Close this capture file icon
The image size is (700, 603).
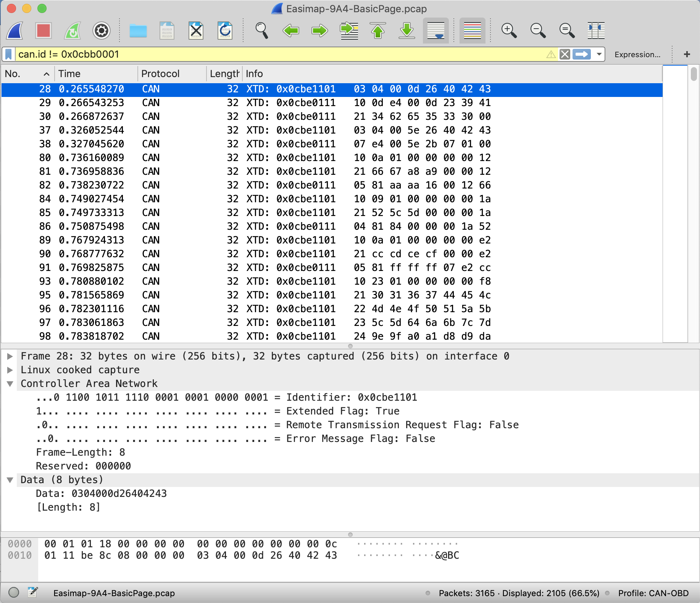(x=196, y=31)
